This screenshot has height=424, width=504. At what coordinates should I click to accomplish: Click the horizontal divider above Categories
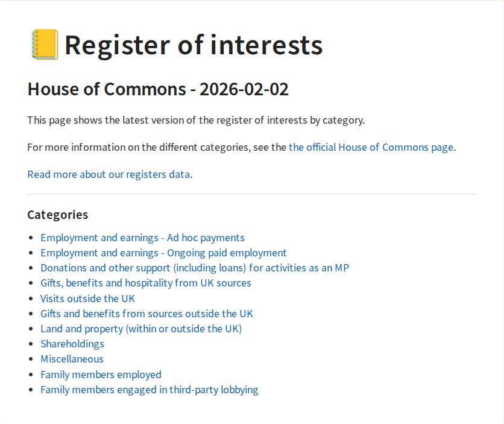(251, 194)
